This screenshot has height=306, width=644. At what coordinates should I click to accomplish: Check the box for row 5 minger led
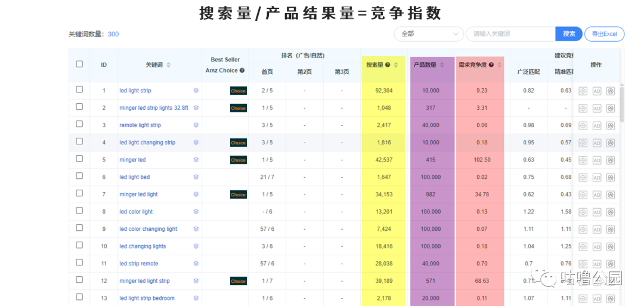coord(79,159)
